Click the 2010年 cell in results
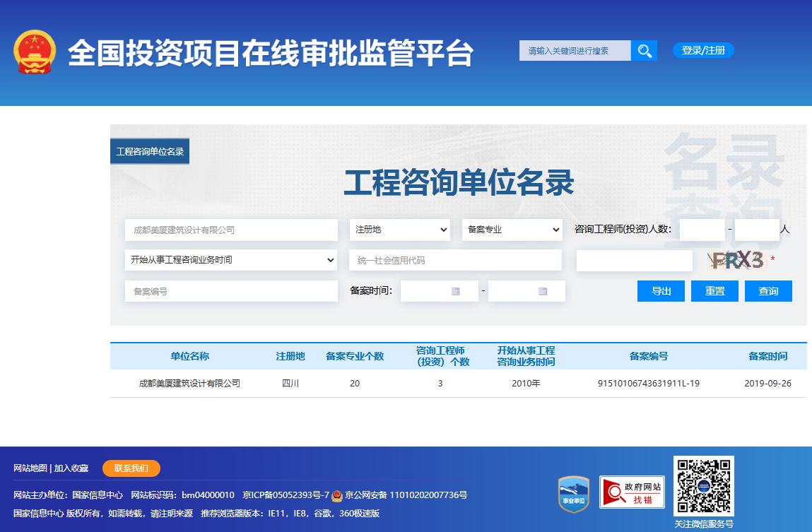 526,384
